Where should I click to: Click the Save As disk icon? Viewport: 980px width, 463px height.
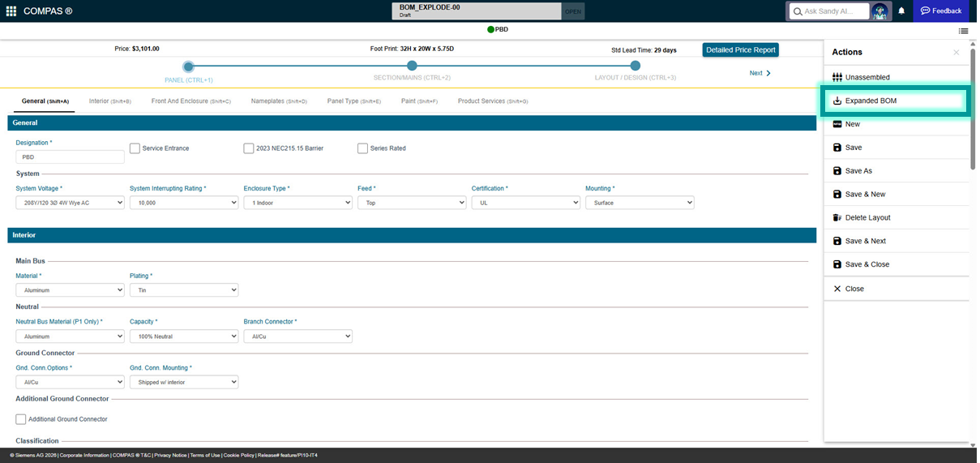pos(837,171)
